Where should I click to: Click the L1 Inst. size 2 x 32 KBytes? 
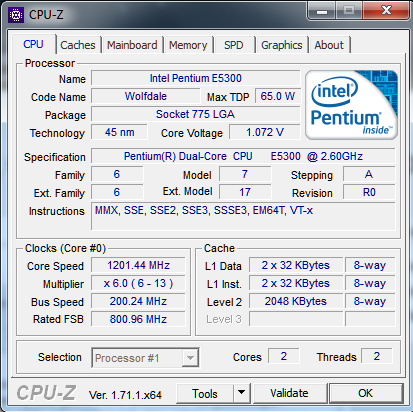[296, 283]
